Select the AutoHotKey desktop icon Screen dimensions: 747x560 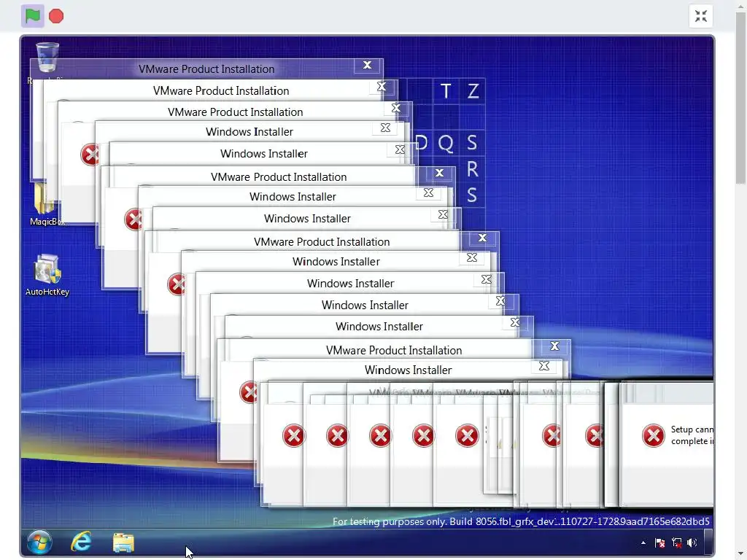(x=47, y=275)
